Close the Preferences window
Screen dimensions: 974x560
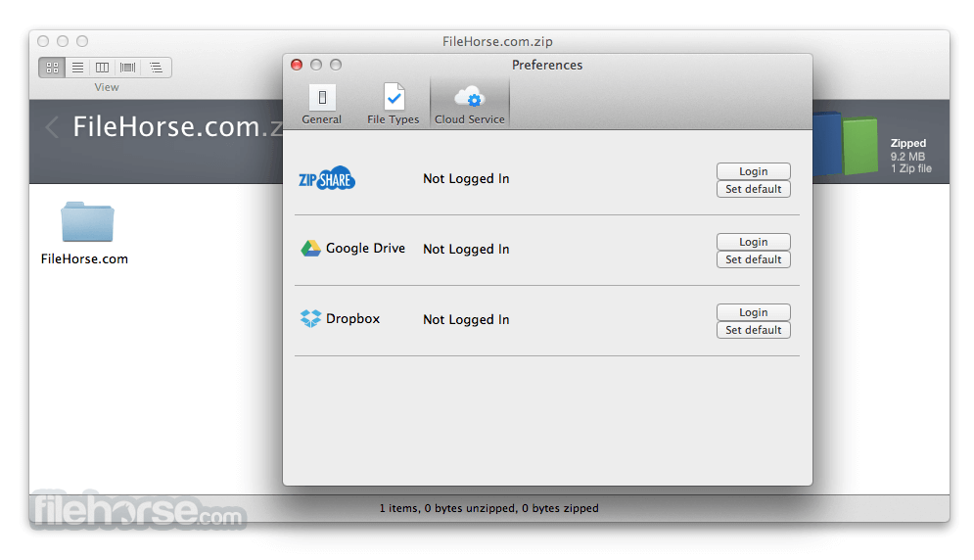297,65
